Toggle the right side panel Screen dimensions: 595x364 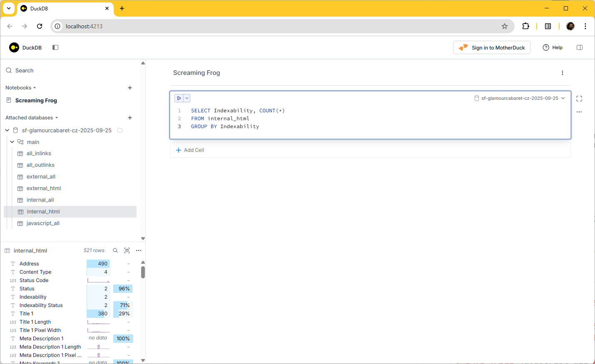click(x=579, y=47)
